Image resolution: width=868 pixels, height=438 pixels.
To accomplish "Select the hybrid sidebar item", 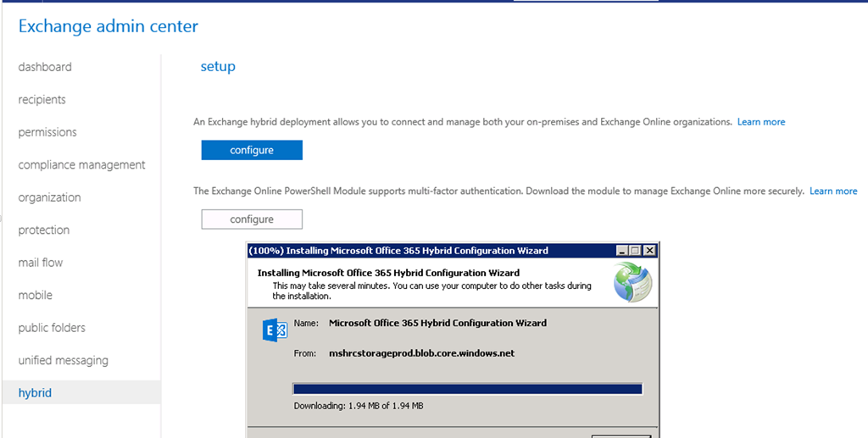I will click(81, 392).
